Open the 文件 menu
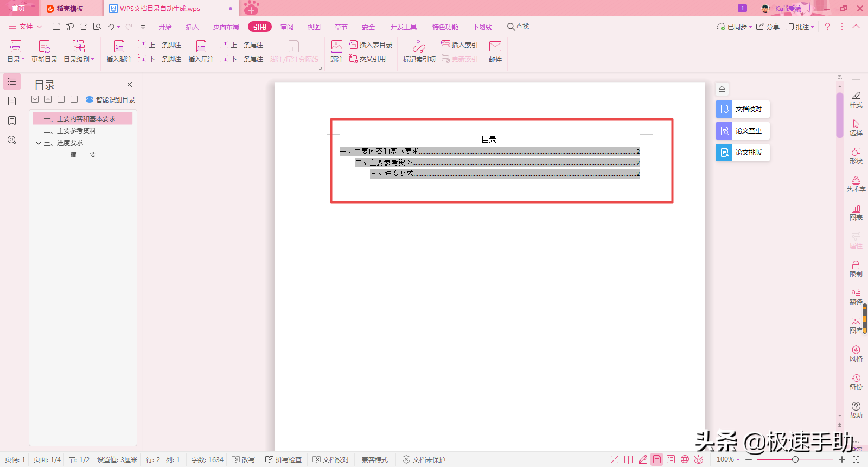The width and height of the screenshot is (868, 467). (25, 27)
